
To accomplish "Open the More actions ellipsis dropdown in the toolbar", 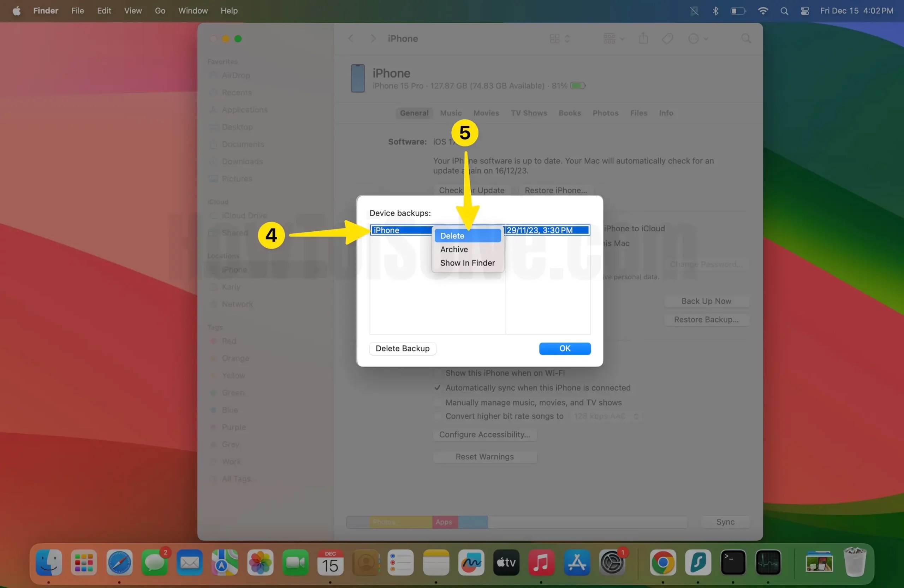I will (x=698, y=38).
